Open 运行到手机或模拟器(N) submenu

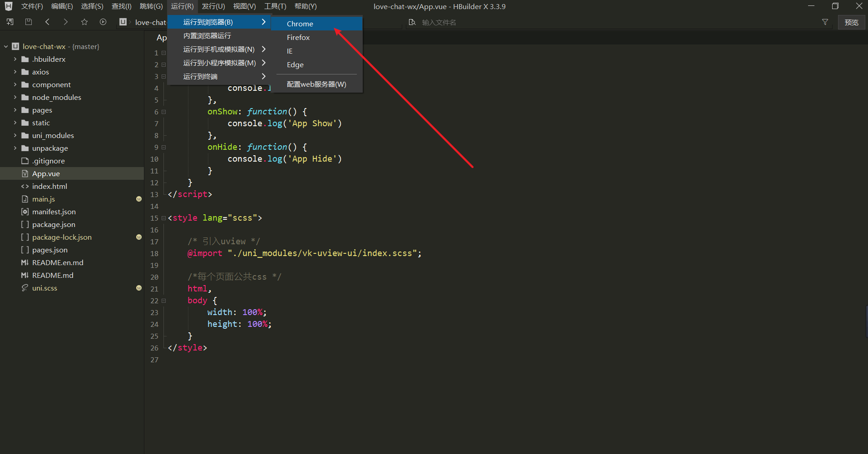[x=219, y=49]
